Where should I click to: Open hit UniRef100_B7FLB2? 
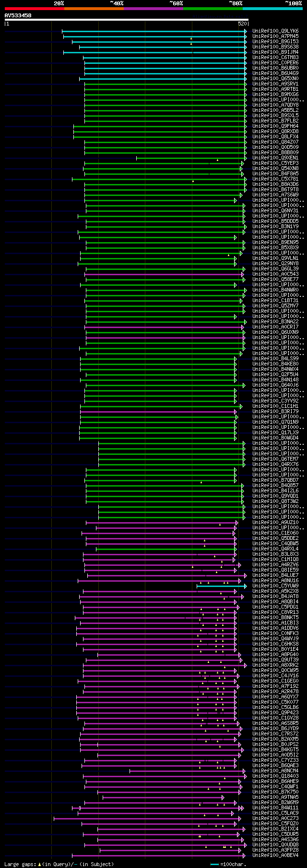275,121
